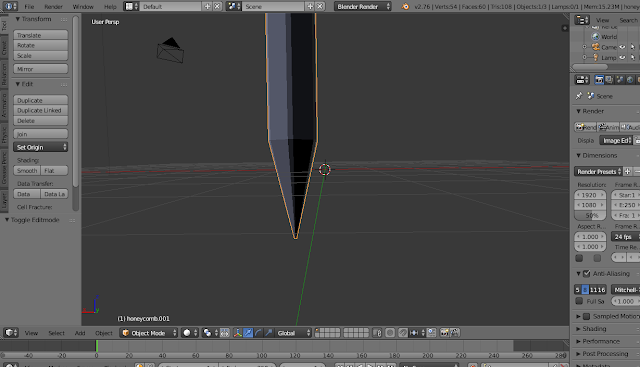640x367 pixels.
Task: Open viewport shading sphere selector
Action: pyautogui.click(x=190, y=333)
